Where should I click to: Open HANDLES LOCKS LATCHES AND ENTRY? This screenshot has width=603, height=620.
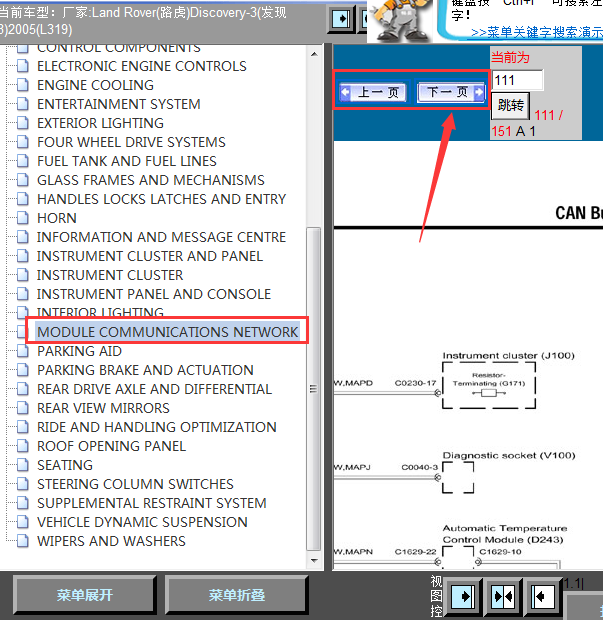[161, 199]
